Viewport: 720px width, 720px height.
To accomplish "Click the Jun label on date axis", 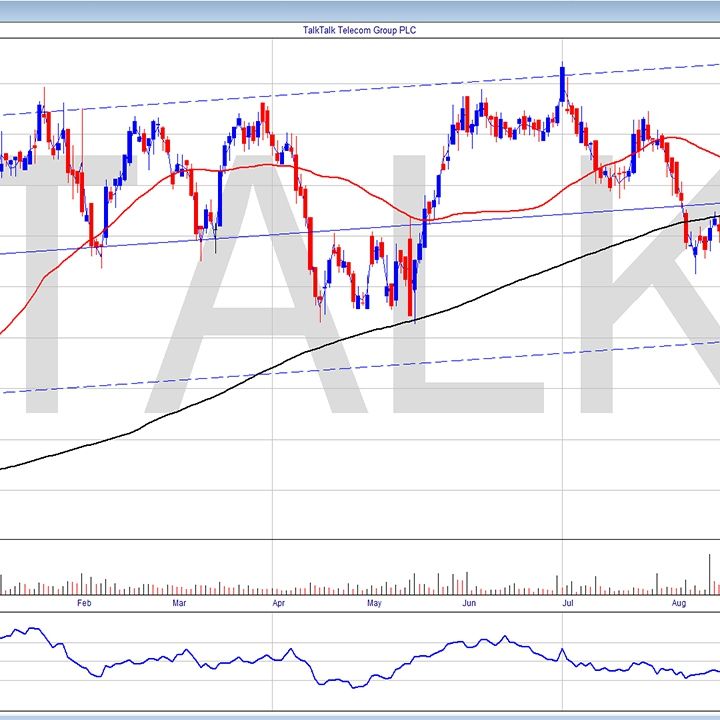I will tap(469, 603).
